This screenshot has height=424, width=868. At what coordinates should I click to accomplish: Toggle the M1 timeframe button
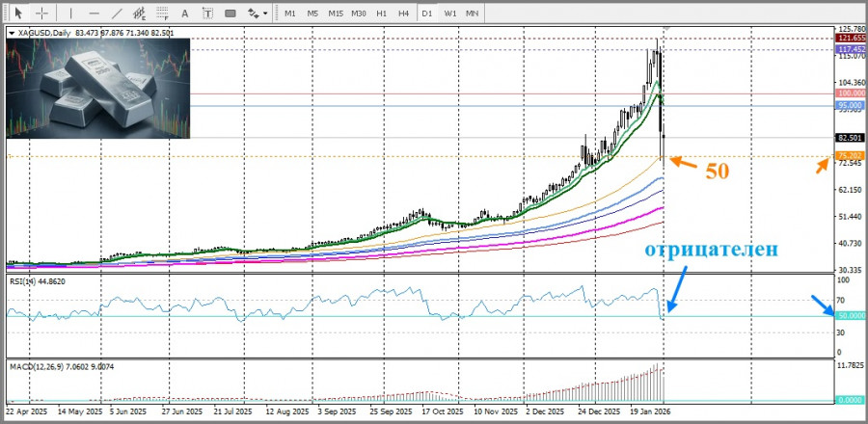pos(290,13)
